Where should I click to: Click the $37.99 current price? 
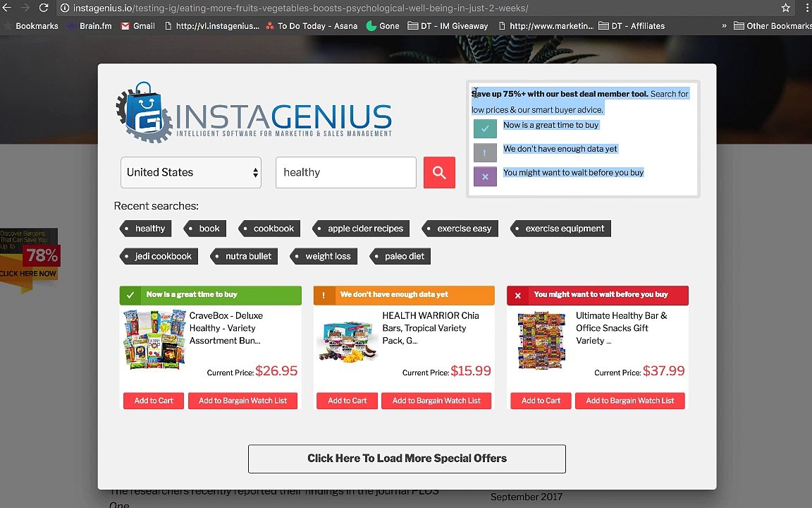coord(664,371)
